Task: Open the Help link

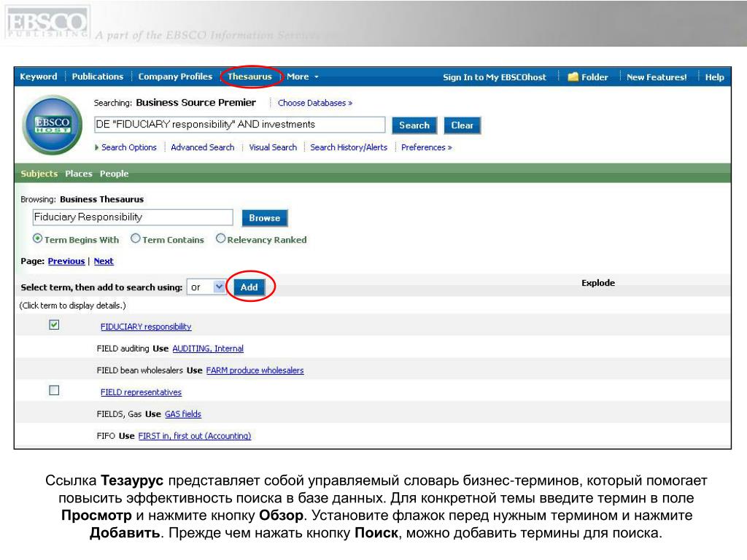Action: (x=715, y=77)
